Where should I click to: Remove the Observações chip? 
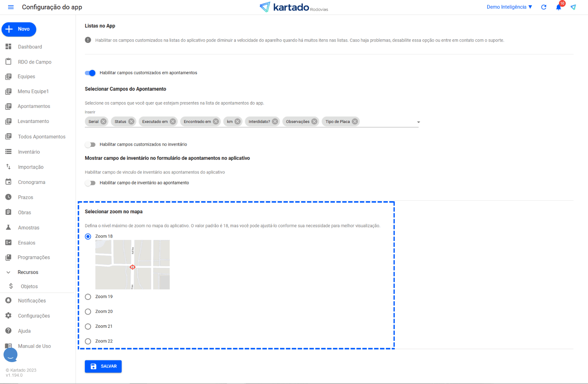coord(314,122)
